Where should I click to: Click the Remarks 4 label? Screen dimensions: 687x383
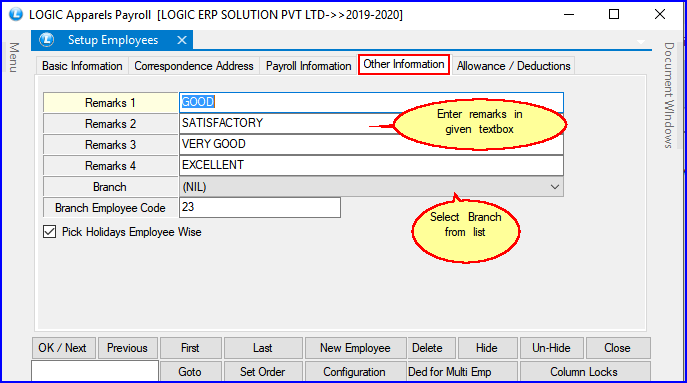(x=110, y=166)
